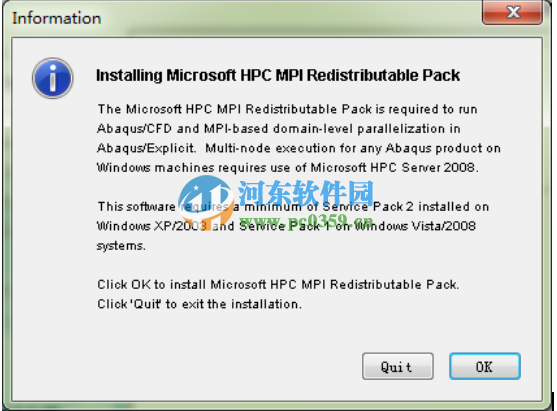This screenshot has width=557, height=411.
Task: Click the OK button to install
Action: [485, 366]
